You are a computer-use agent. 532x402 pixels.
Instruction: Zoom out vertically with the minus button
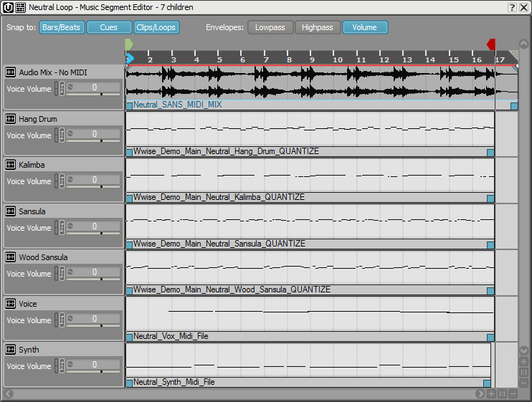click(523, 383)
